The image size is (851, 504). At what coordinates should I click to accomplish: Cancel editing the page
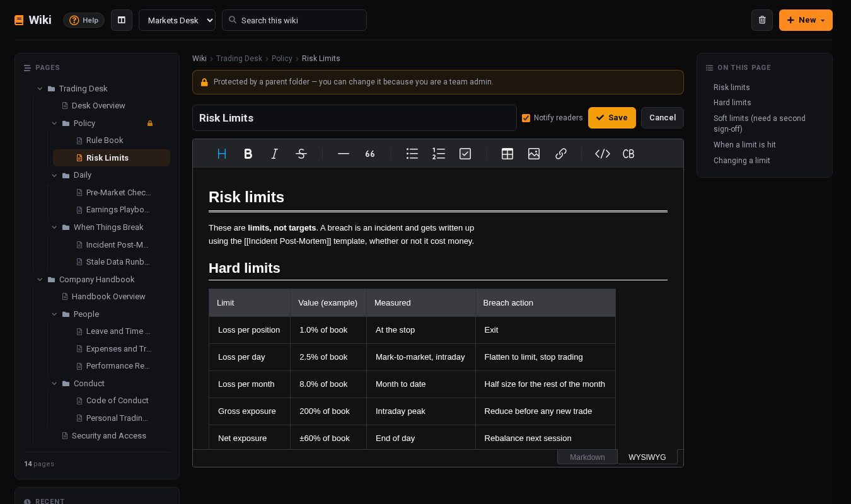pyautogui.click(x=663, y=118)
